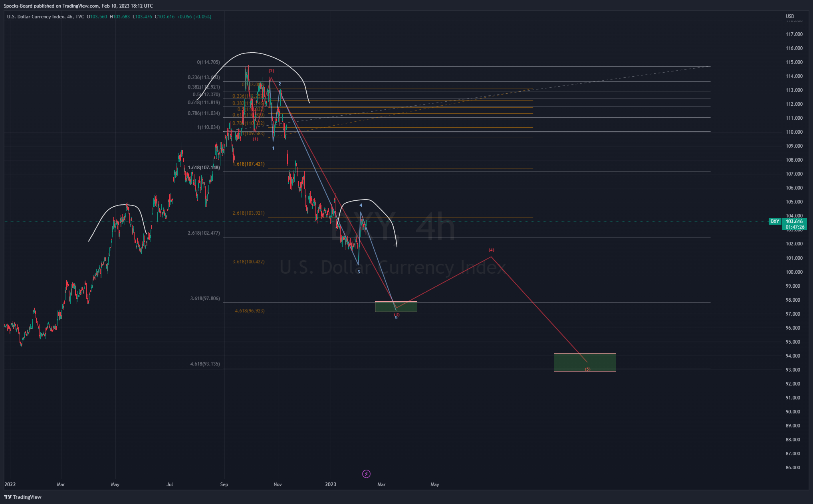Click the red wave (4) projection label
This screenshot has height=504, width=813.
(x=491, y=250)
